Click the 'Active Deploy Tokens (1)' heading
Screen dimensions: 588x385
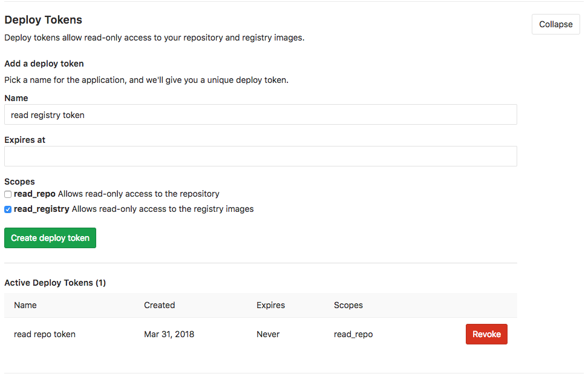click(x=55, y=283)
